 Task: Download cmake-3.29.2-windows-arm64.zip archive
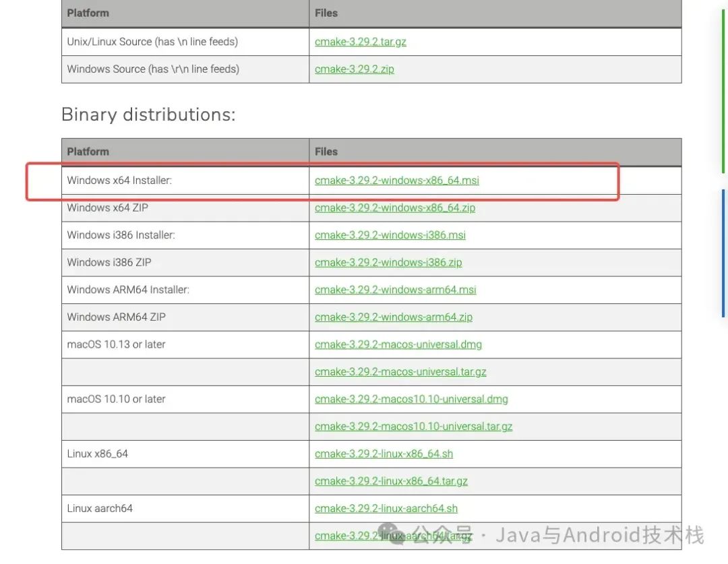click(x=393, y=317)
